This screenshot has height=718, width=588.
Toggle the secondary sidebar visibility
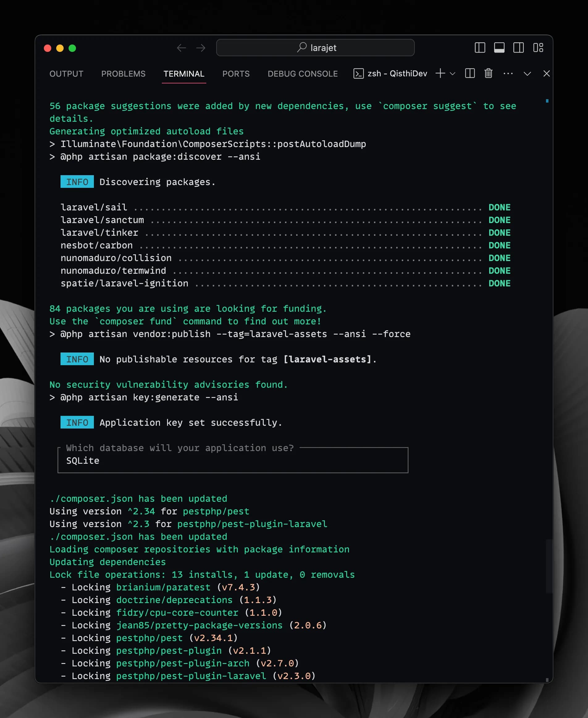tap(519, 48)
